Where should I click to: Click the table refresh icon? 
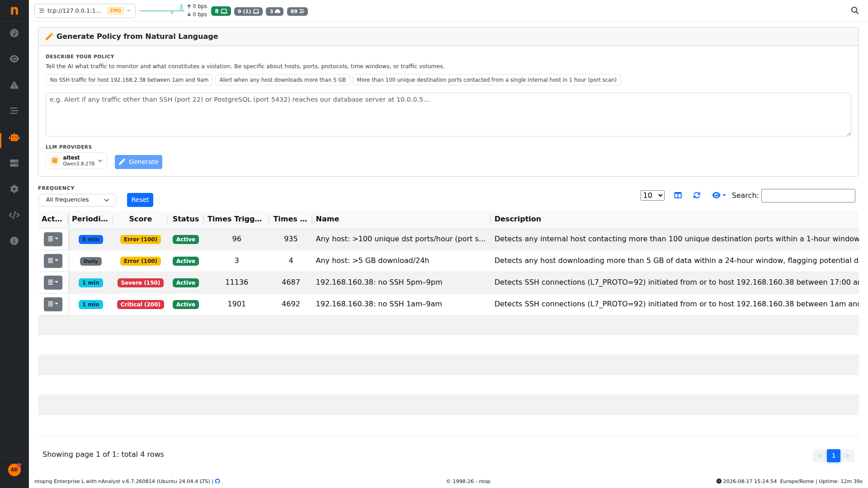[x=697, y=195]
